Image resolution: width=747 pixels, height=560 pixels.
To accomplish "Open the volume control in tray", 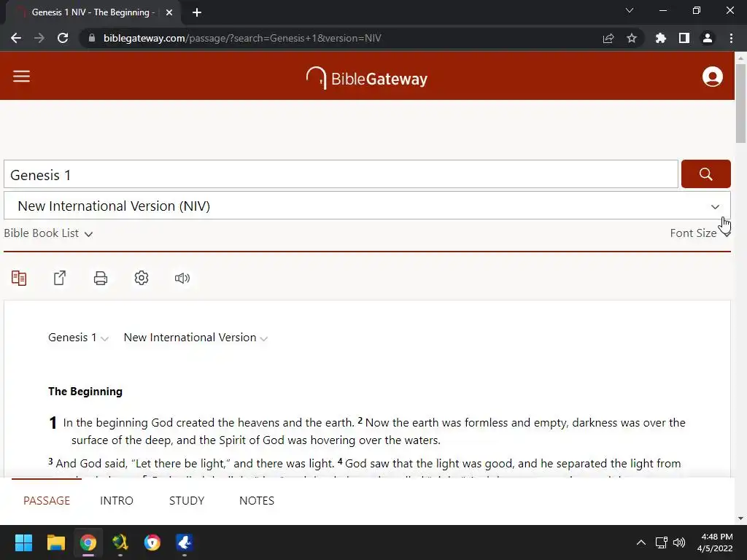I will (x=679, y=542).
